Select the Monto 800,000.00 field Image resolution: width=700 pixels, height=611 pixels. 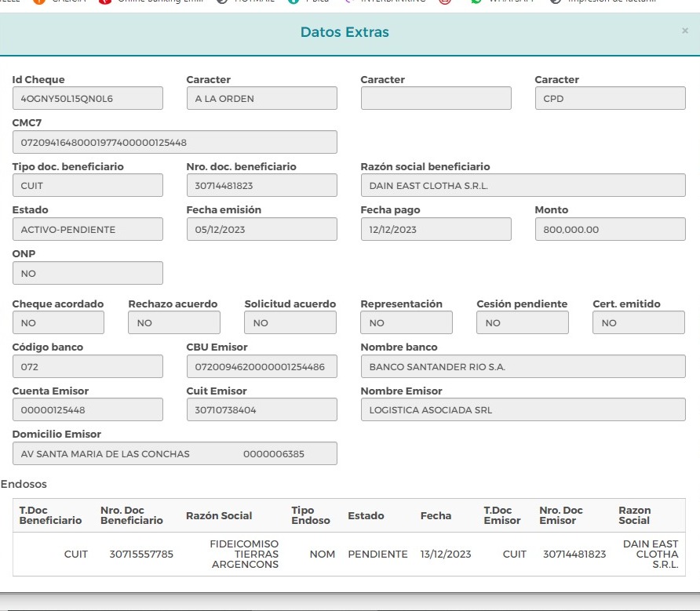[x=610, y=229]
